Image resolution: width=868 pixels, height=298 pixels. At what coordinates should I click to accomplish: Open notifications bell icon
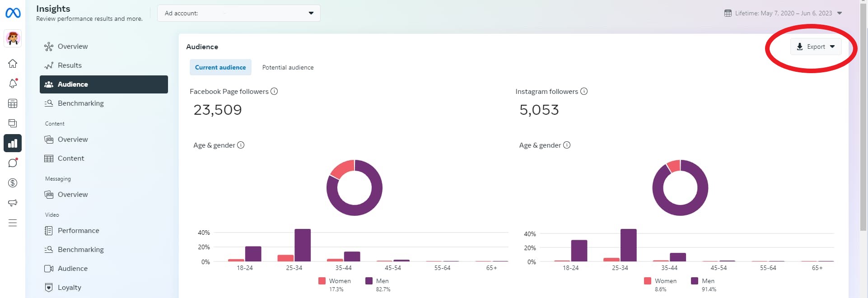tap(13, 84)
